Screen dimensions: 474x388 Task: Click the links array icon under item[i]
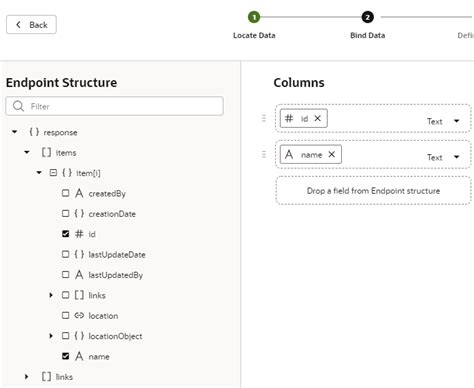79,295
